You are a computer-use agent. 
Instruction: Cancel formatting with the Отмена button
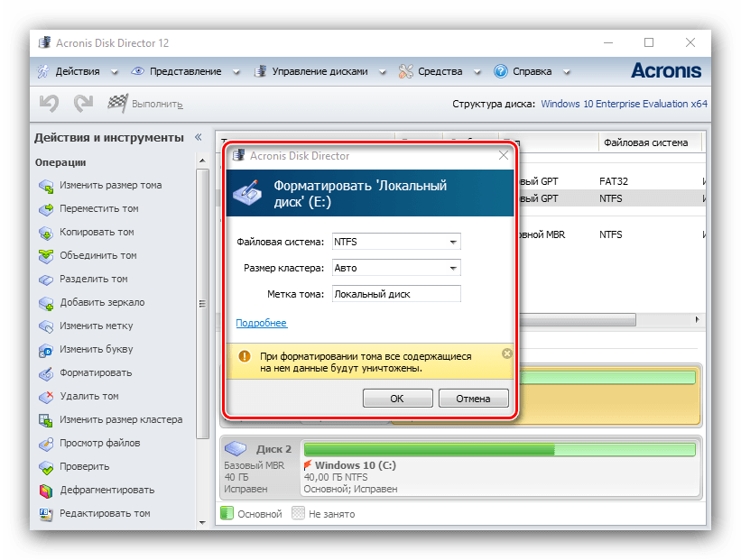(473, 398)
